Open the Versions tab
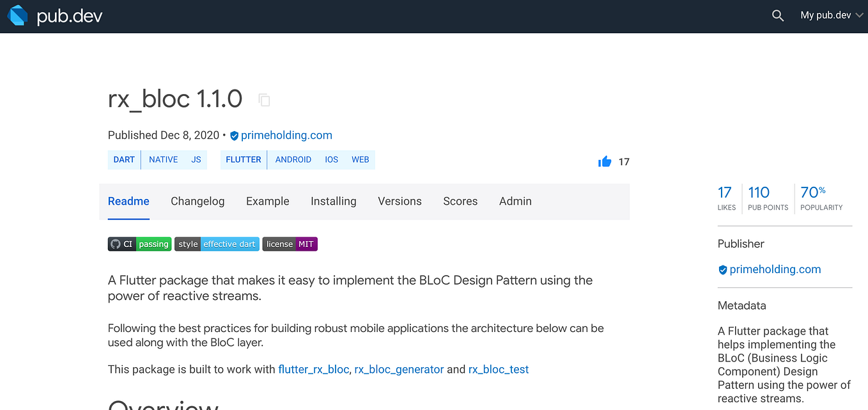The image size is (868, 410). click(x=399, y=201)
